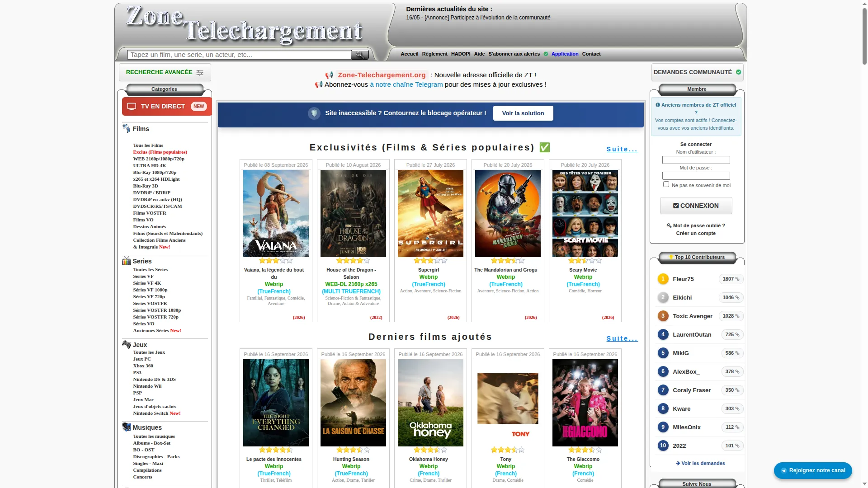Focus the film search input field

click(239, 55)
